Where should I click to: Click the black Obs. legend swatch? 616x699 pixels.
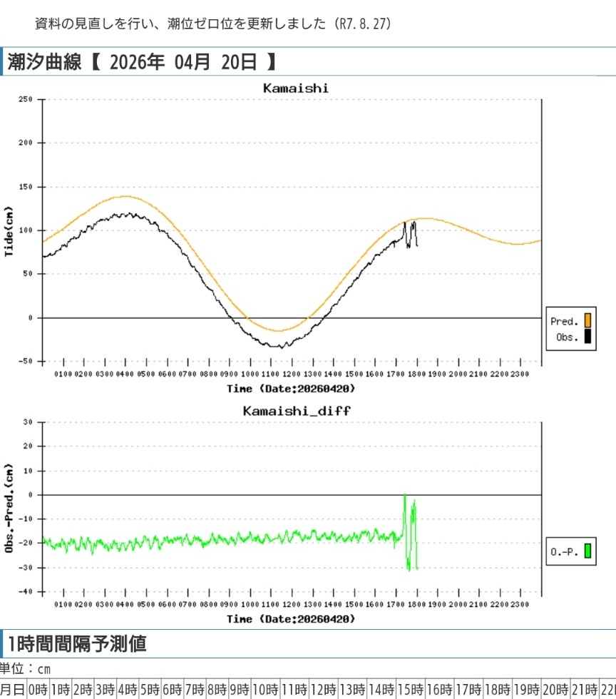tap(587, 337)
